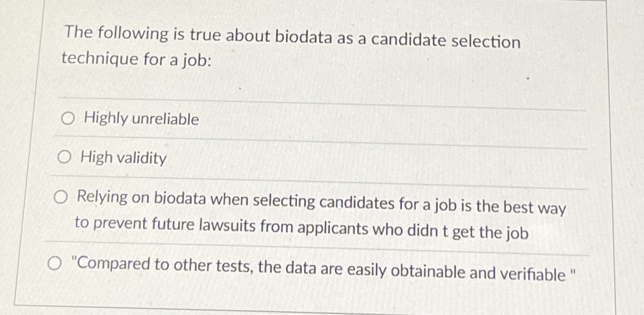Click "easily" in the last answer option
Image resolution: width=644 pixels, height=315 pixels.
pos(367,270)
